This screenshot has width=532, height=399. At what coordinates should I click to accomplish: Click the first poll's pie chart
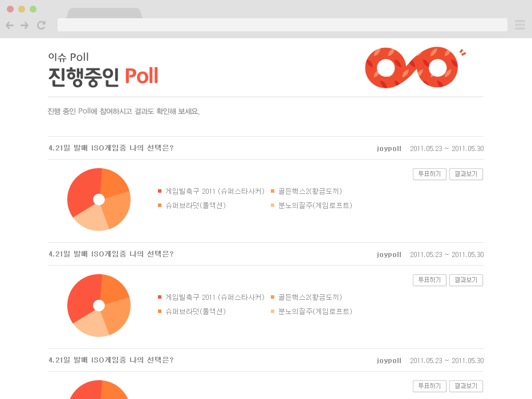[99, 199]
